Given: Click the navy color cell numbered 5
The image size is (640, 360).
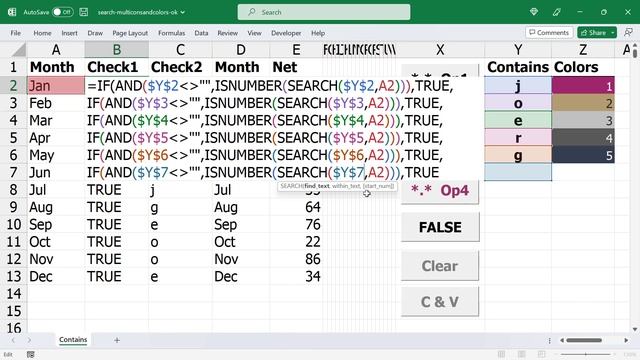Looking at the screenshot, I should [583, 155].
